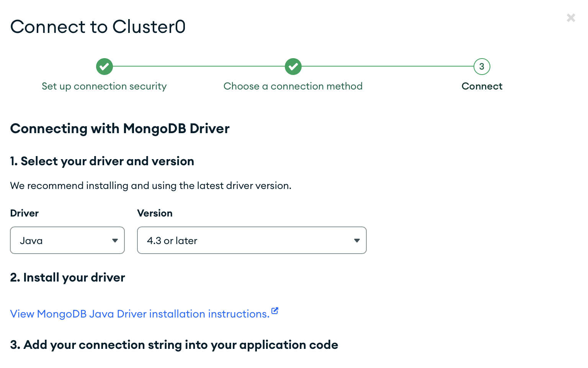Click the step 3 circle icon
This screenshot has width=588, height=368.
click(482, 67)
